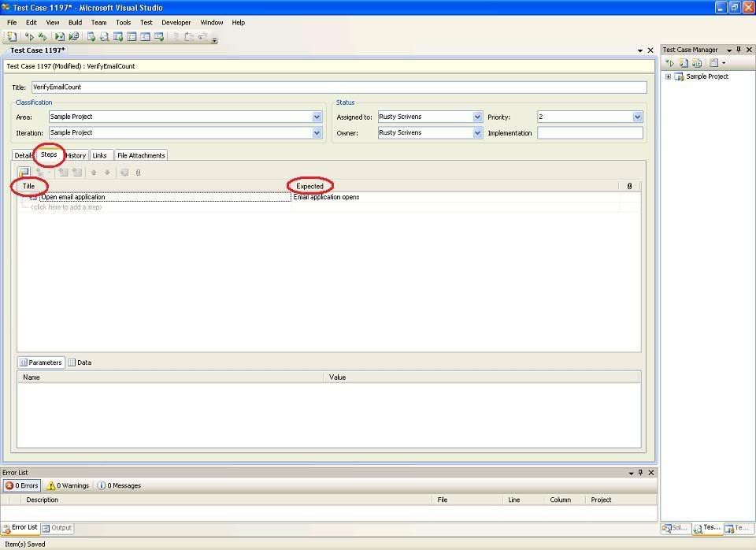The image size is (756, 550).
Task: Open the Owner dropdown
Action: [x=477, y=132]
